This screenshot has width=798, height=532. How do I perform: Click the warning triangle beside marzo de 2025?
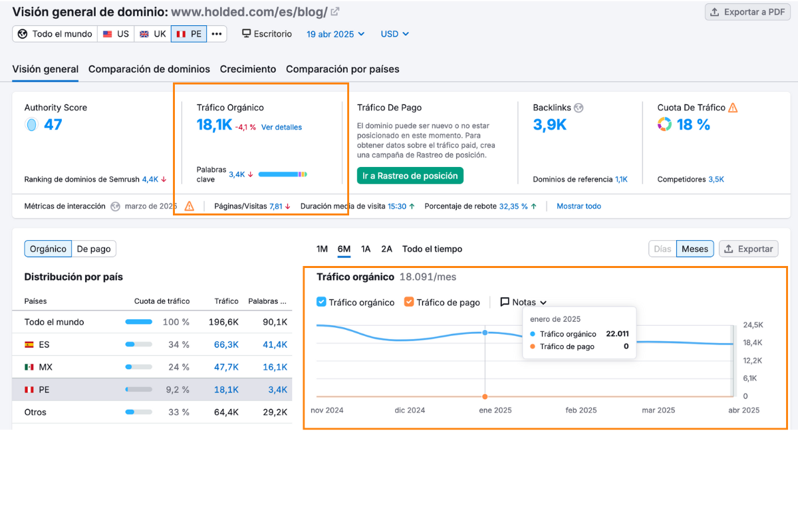point(190,206)
